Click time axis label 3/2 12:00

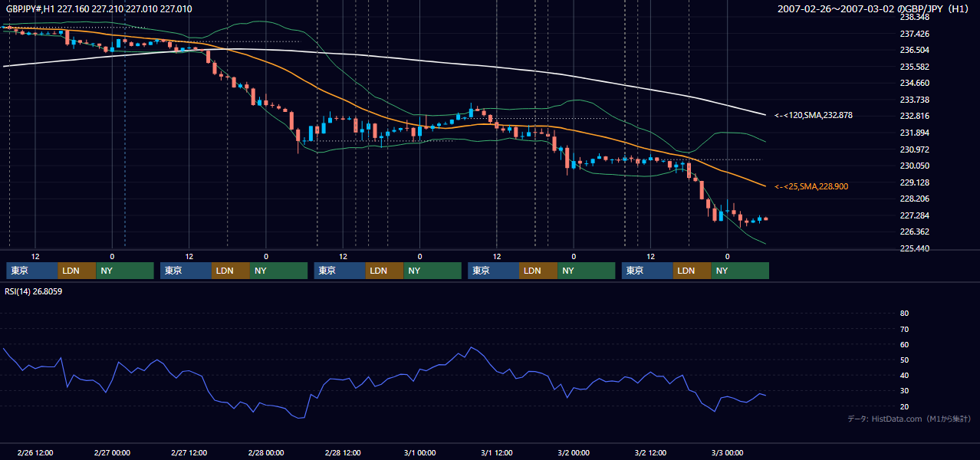(650, 452)
